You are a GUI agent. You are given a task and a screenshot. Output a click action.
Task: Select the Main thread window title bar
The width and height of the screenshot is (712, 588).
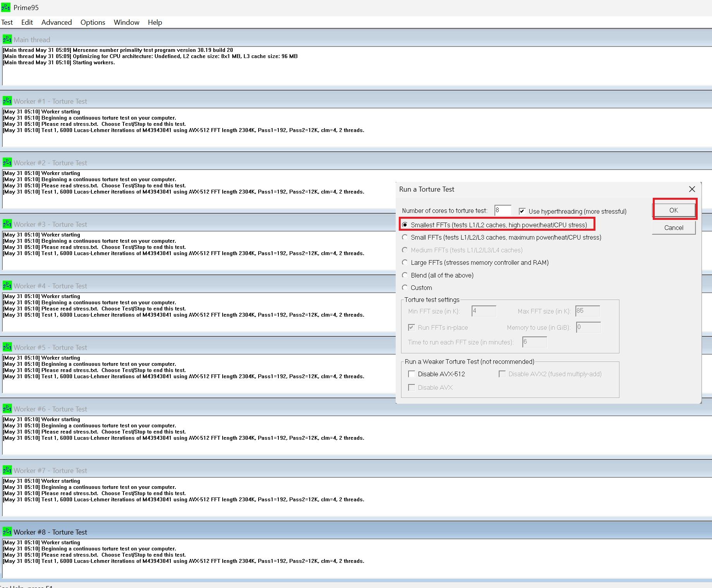tap(356, 39)
